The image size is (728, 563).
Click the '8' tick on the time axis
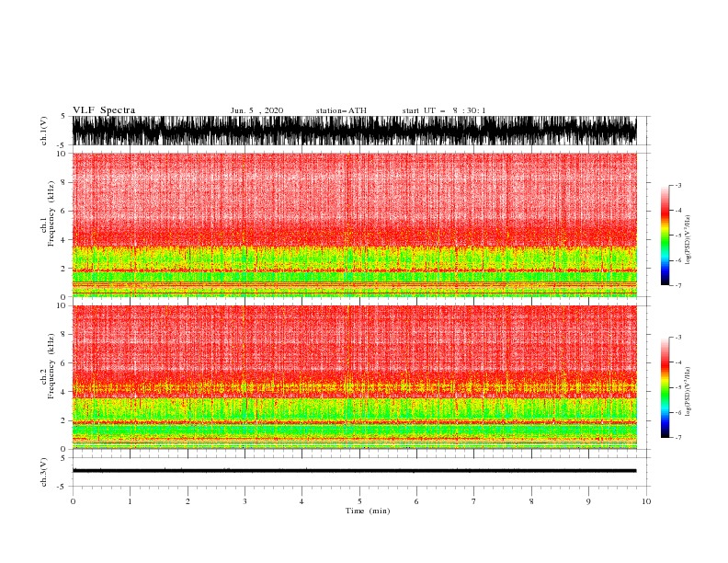click(531, 501)
